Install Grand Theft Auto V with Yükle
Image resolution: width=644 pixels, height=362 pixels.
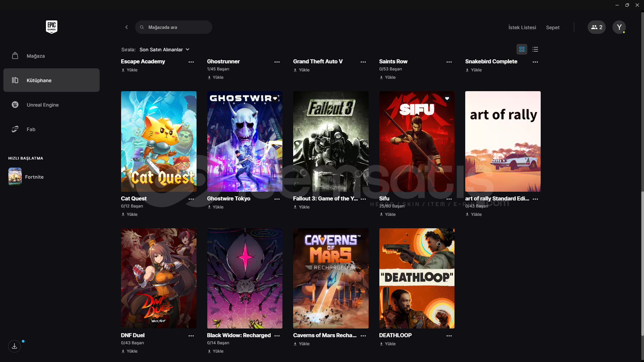(302, 70)
